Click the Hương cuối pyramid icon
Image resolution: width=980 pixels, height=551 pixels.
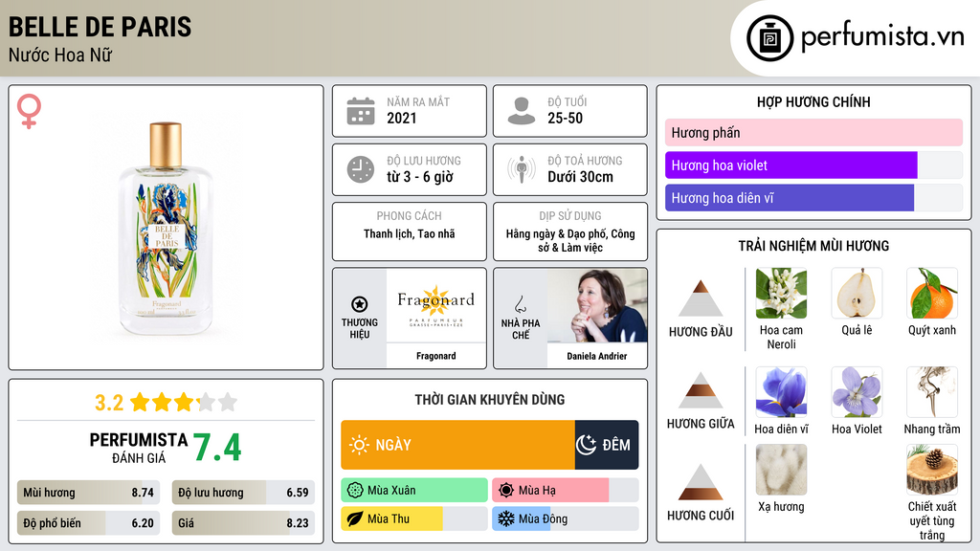tap(701, 482)
